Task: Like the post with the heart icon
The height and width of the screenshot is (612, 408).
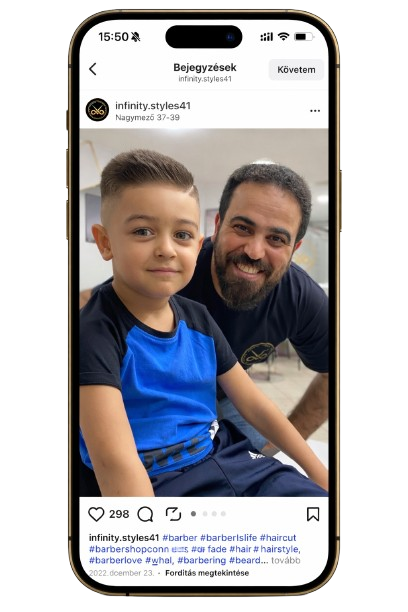Action: 96,514
